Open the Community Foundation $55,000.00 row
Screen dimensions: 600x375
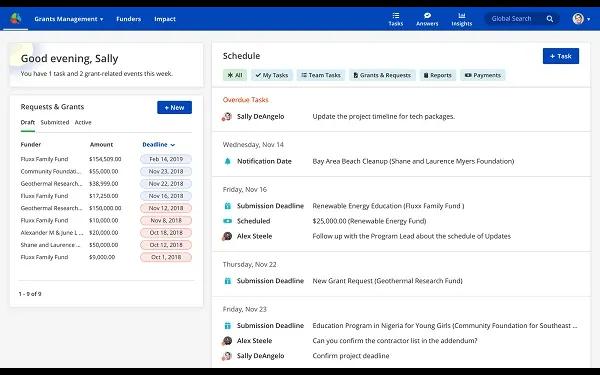tap(106, 171)
